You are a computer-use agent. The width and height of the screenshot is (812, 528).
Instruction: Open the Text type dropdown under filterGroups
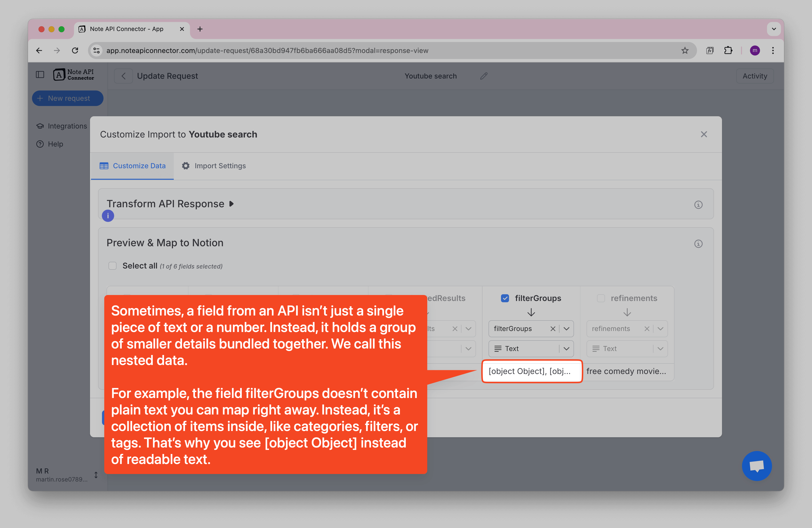[x=566, y=348]
